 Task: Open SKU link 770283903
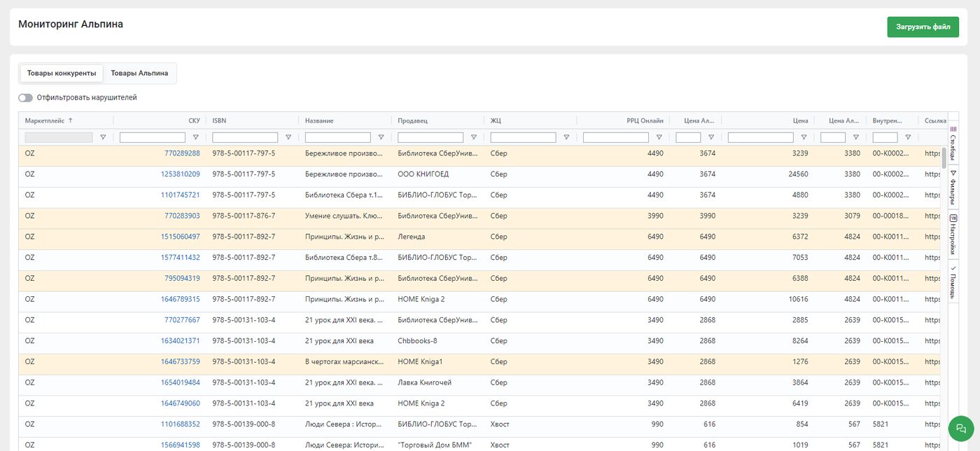(182, 216)
